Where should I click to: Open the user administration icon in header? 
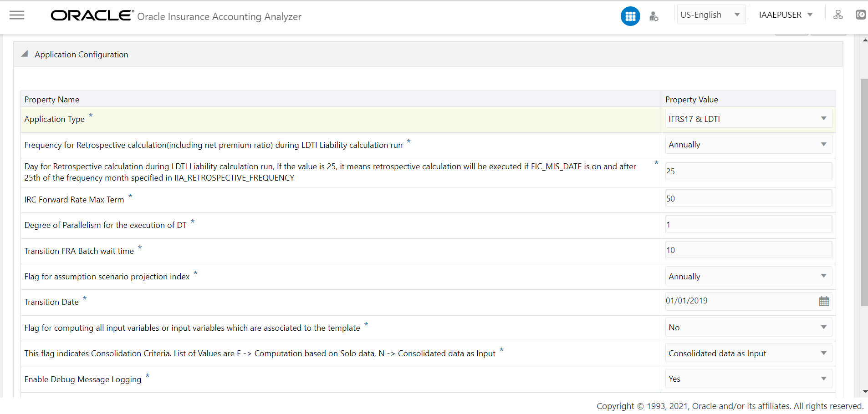pyautogui.click(x=654, y=16)
